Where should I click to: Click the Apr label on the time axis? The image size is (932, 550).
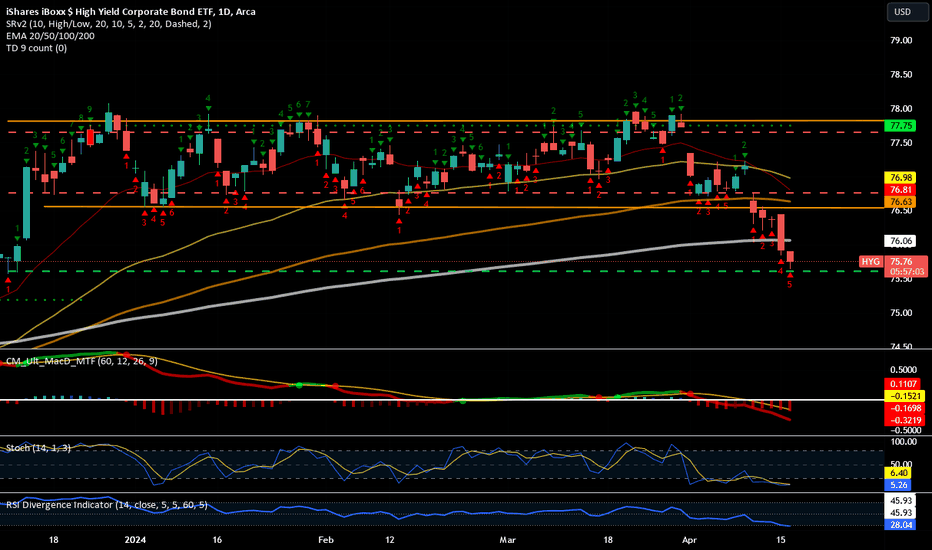689,540
